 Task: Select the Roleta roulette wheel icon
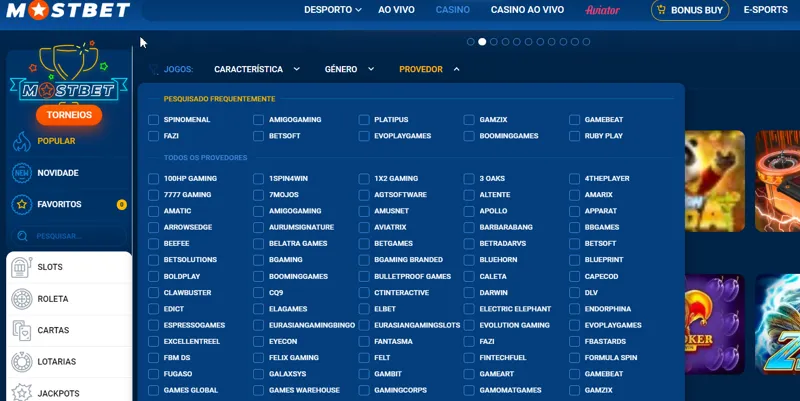(22, 299)
